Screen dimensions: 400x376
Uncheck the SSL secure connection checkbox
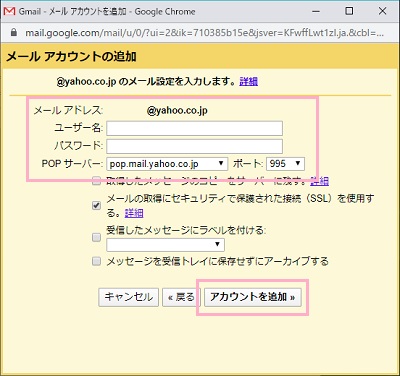click(96, 205)
